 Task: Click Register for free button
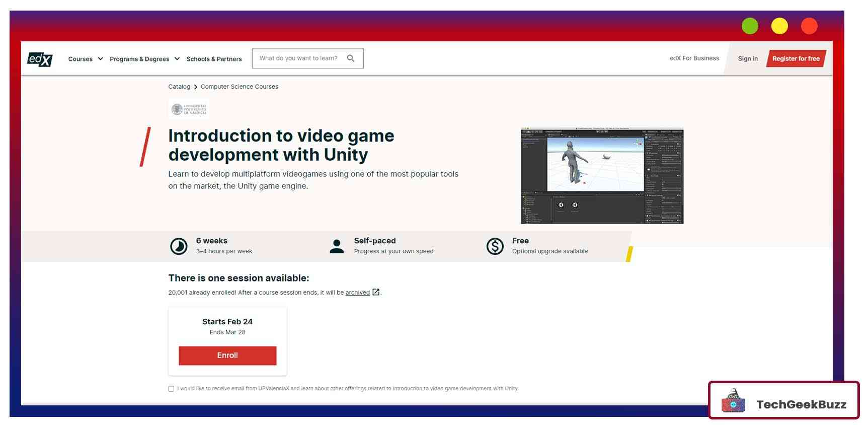click(x=796, y=58)
